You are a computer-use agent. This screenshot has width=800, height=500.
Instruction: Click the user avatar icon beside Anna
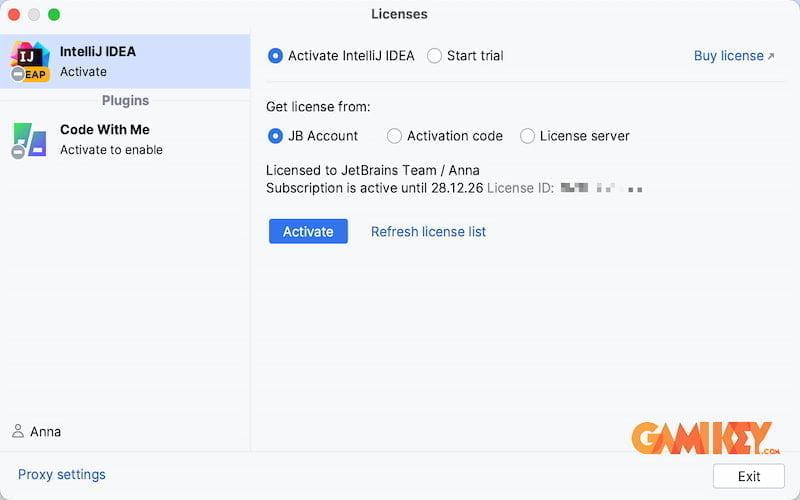[18, 432]
